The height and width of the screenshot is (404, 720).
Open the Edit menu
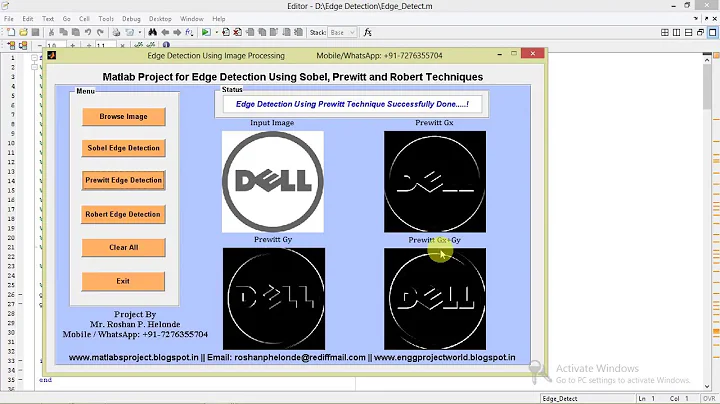coord(28,19)
